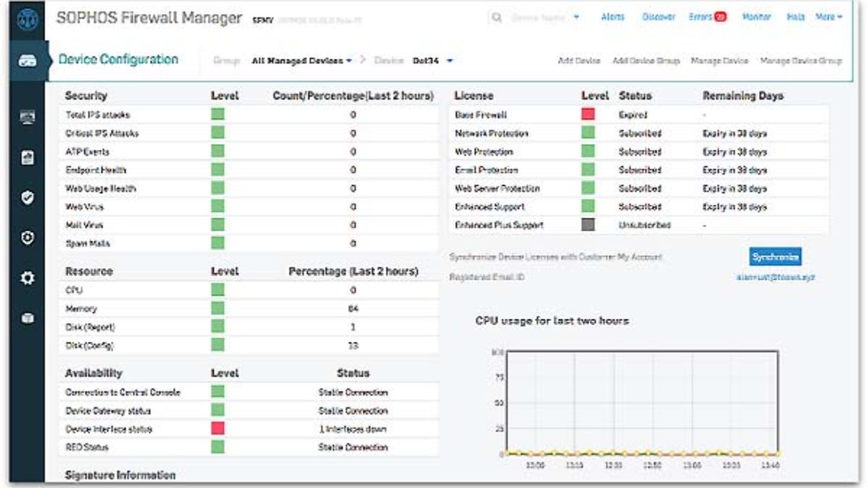Screen dimensions: 868x488
Task: Click the '1 Interfaces down' status text
Action: (353, 429)
